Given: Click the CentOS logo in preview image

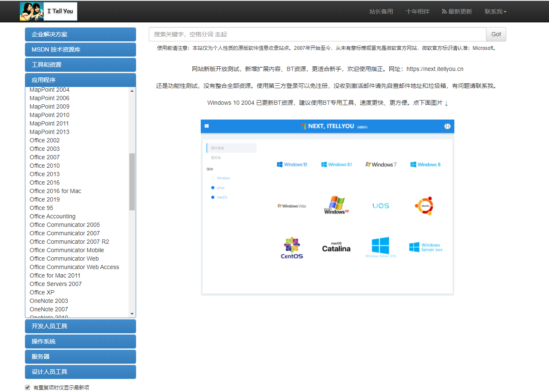Looking at the screenshot, I should click(x=292, y=248).
